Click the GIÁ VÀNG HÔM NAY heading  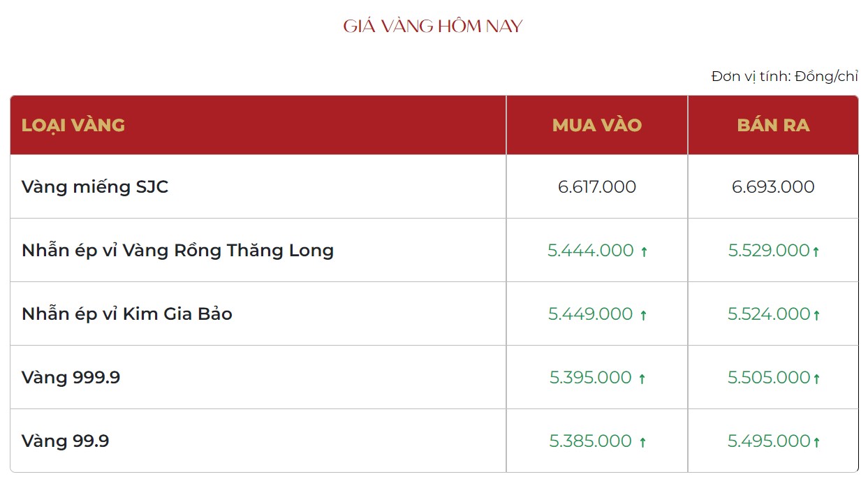coord(433,27)
